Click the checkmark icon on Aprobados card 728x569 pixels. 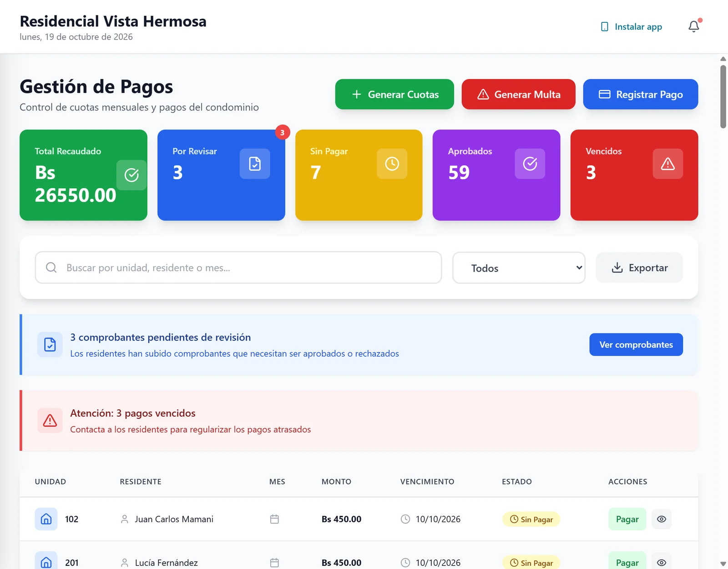530,164
